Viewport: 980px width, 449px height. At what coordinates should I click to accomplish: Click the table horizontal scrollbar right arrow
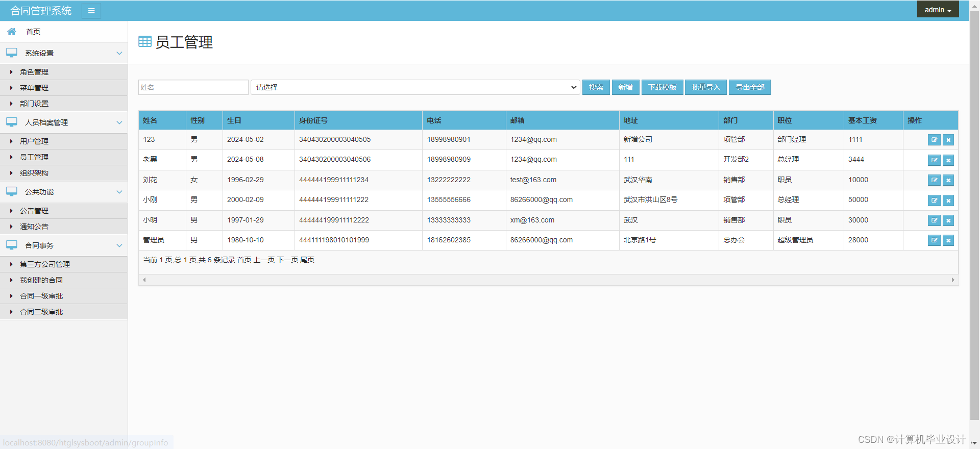[x=953, y=280]
